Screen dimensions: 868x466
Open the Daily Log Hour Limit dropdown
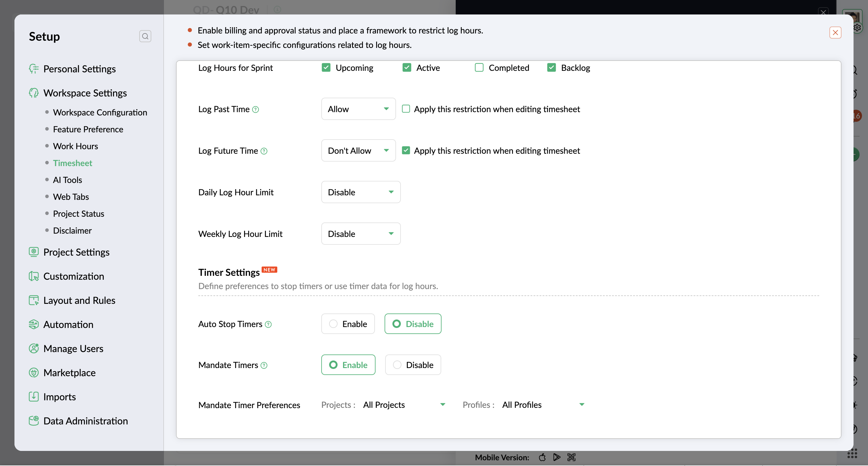360,192
